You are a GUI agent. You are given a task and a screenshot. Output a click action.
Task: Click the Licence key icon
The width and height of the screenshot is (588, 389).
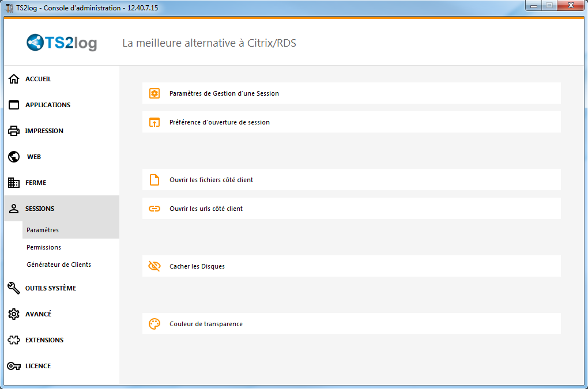[x=14, y=366]
